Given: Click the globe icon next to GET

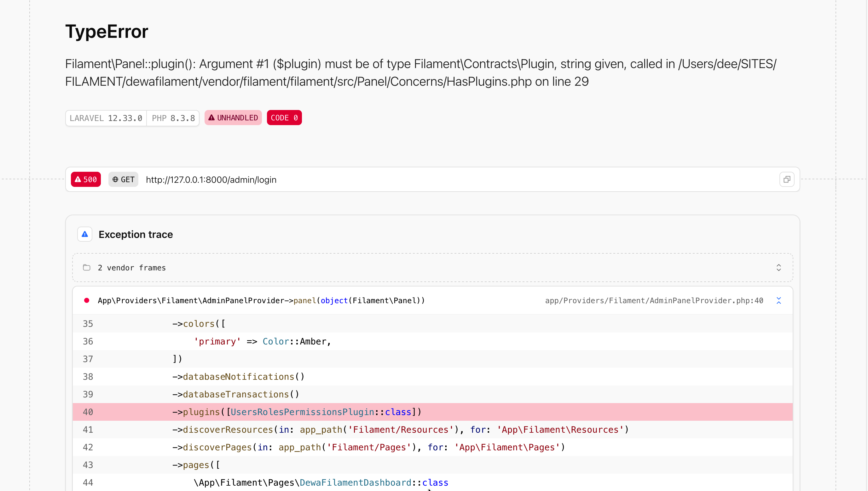Looking at the screenshot, I should click(x=116, y=179).
